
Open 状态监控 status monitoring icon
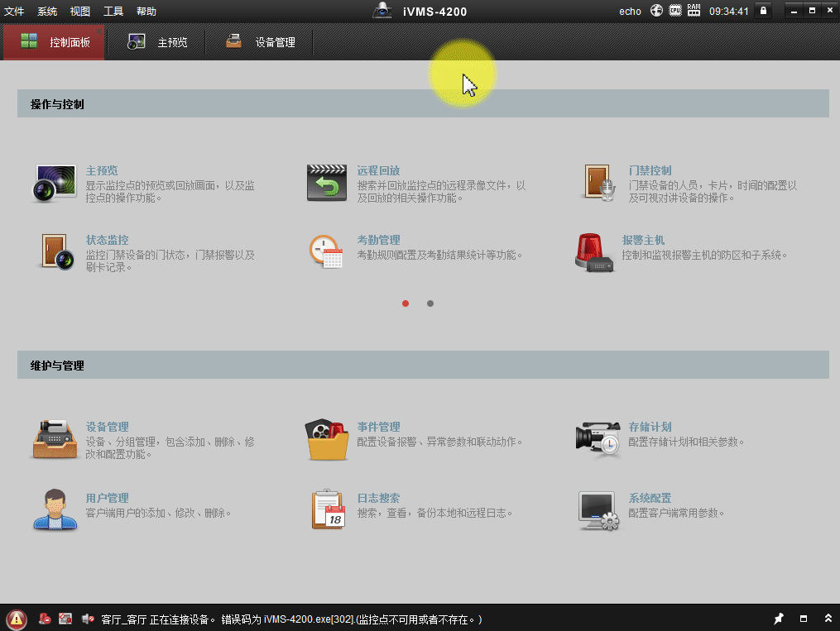click(x=55, y=250)
